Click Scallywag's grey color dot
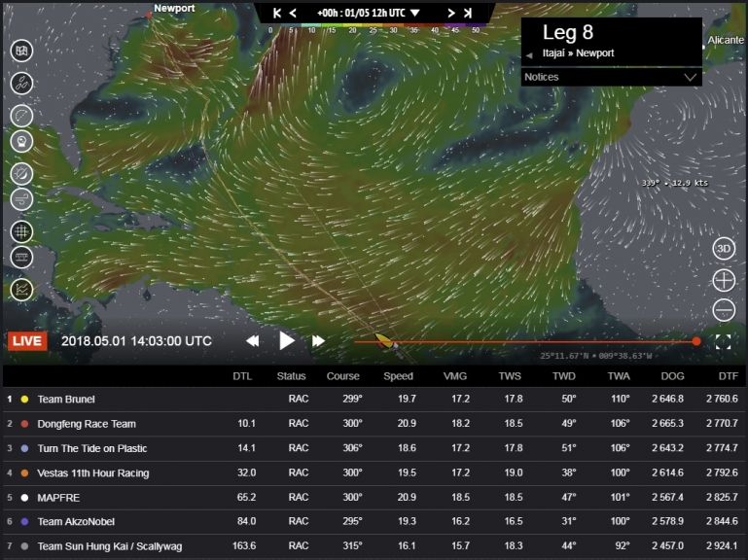748x560 pixels. point(25,546)
